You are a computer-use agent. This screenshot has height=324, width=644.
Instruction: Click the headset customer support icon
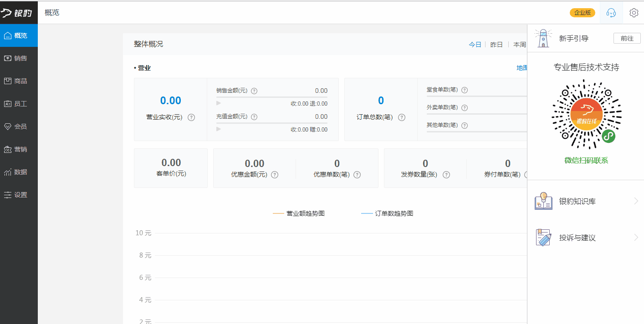pos(611,13)
